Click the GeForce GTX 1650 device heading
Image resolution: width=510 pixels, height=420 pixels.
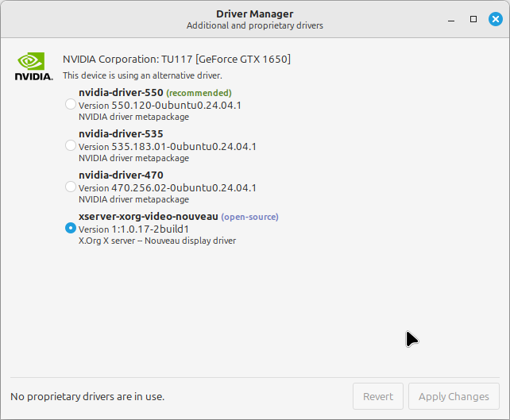point(176,60)
